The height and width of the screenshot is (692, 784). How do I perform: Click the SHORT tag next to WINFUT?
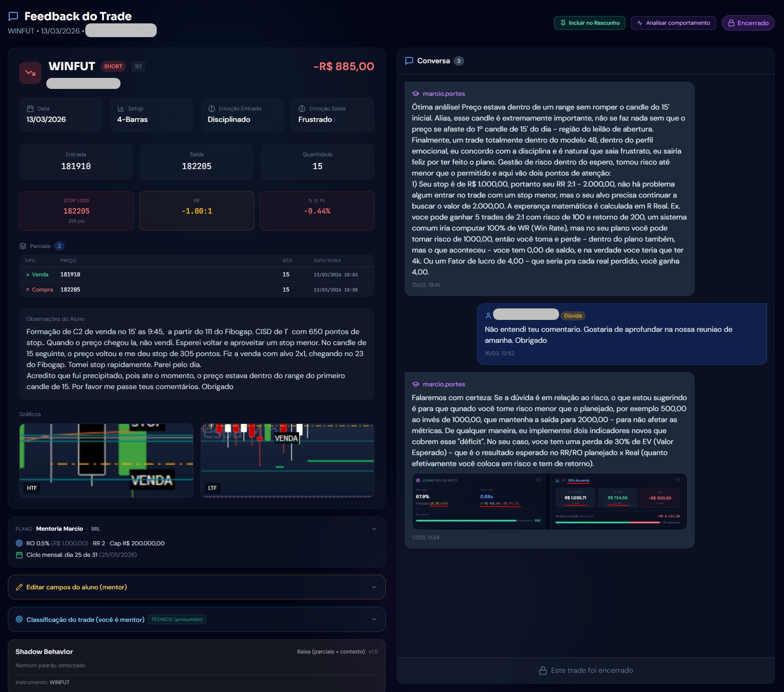pyautogui.click(x=113, y=66)
